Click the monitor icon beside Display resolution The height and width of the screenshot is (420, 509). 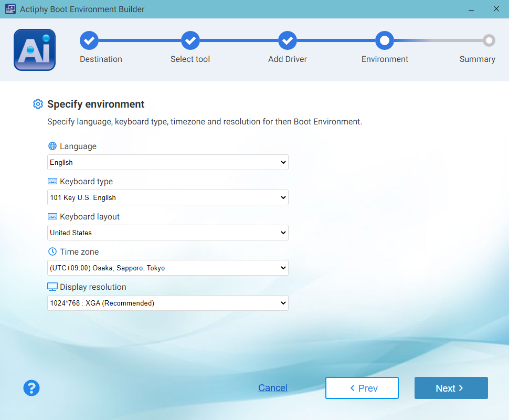(x=52, y=287)
